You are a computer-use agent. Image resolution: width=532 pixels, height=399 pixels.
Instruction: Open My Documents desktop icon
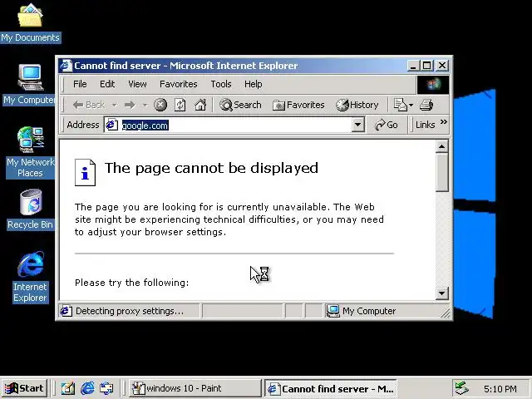[30, 23]
